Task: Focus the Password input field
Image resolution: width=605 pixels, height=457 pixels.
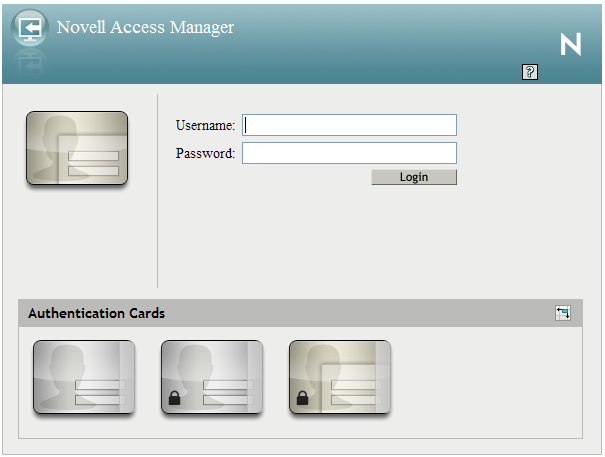Action: (x=350, y=153)
